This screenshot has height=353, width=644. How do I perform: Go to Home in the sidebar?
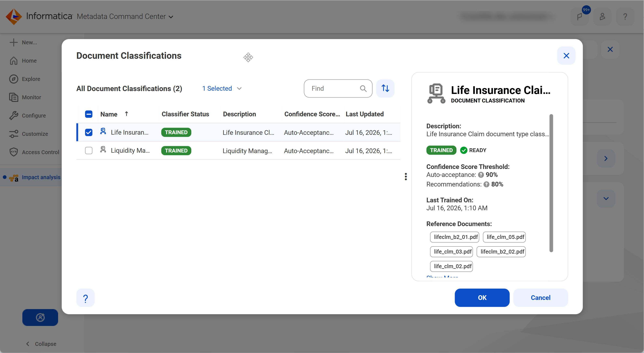click(23, 61)
